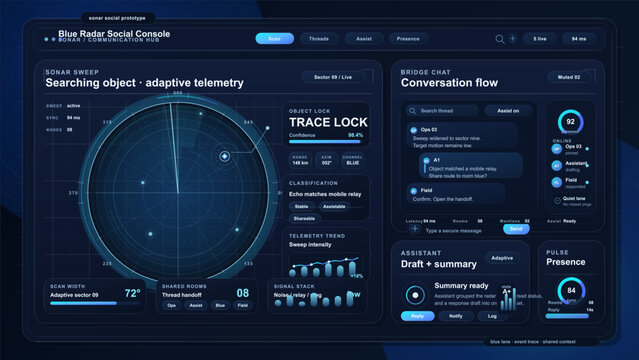Click the plus attachment icon beside message box
The height and width of the screenshot is (360, 639).
pyautogui.click(x=414, y=229)
